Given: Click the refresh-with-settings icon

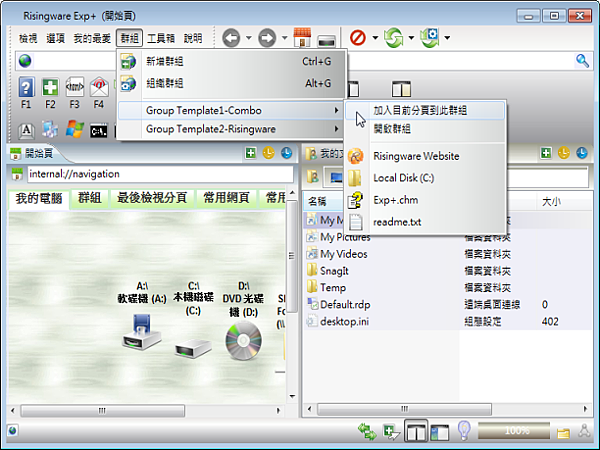Looking at the screenshot, I should coord(430,38).
